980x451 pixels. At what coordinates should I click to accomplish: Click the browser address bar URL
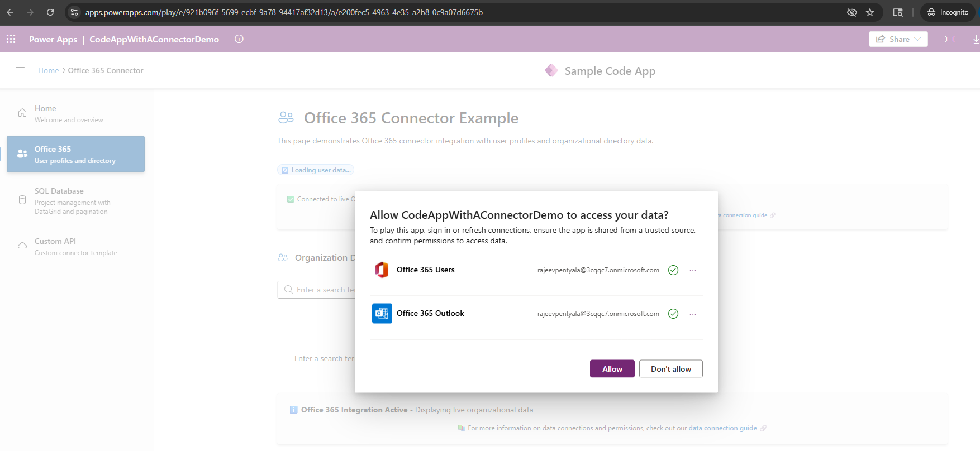pyautogui.click(x=284, y=12)
